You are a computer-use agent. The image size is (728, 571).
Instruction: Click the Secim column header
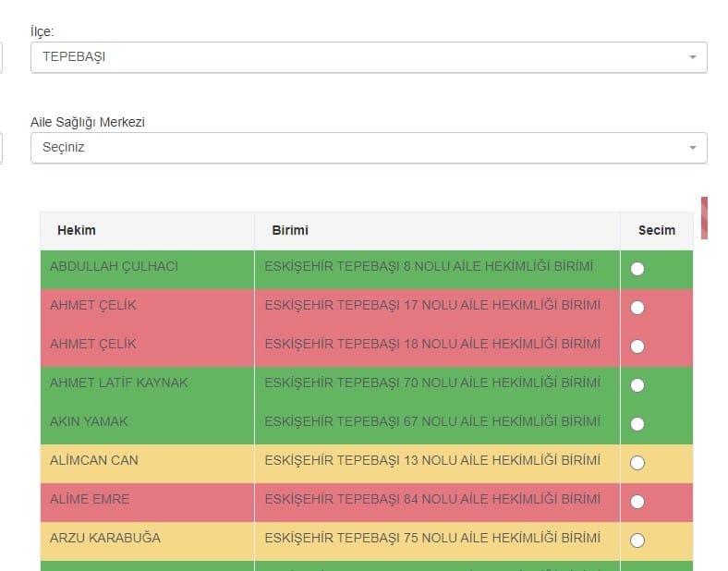pyautogui.click(x=656, y=230)
